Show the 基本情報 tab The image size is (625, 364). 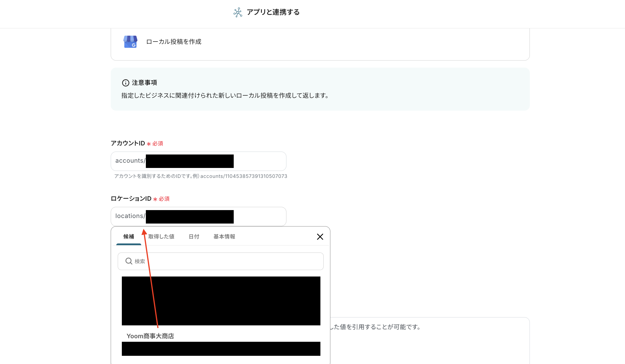tap(224, 236)
